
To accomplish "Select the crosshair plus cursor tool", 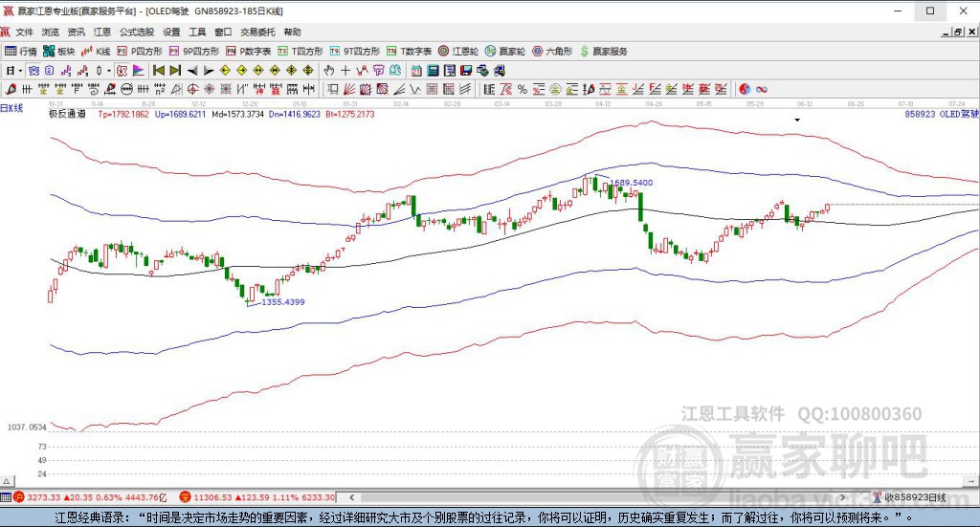I will point(345,71).
